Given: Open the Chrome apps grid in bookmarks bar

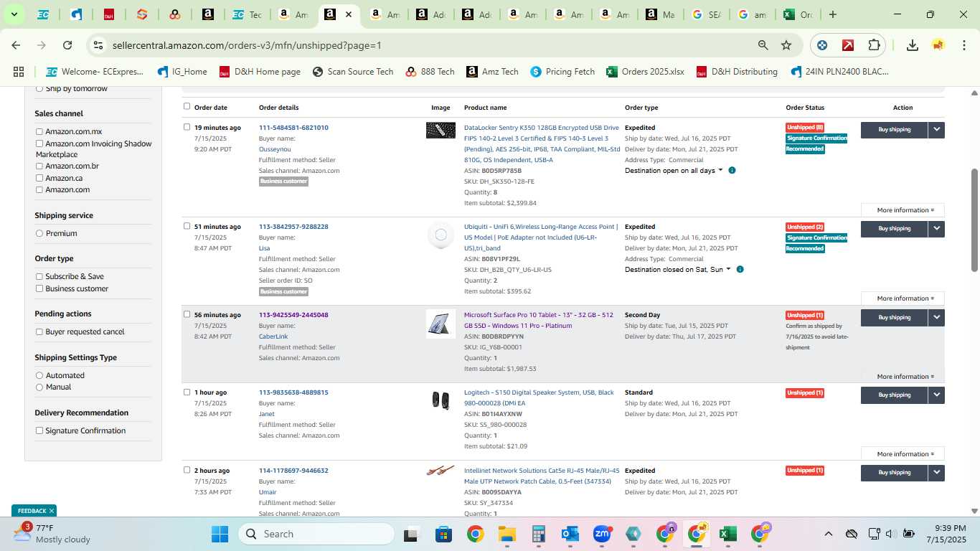Looking at the screenshot, I should pos(19,72).
